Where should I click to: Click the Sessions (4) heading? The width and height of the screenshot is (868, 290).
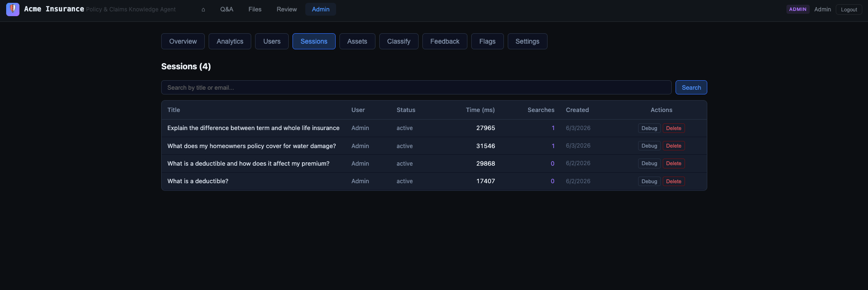tap(186, 66)
